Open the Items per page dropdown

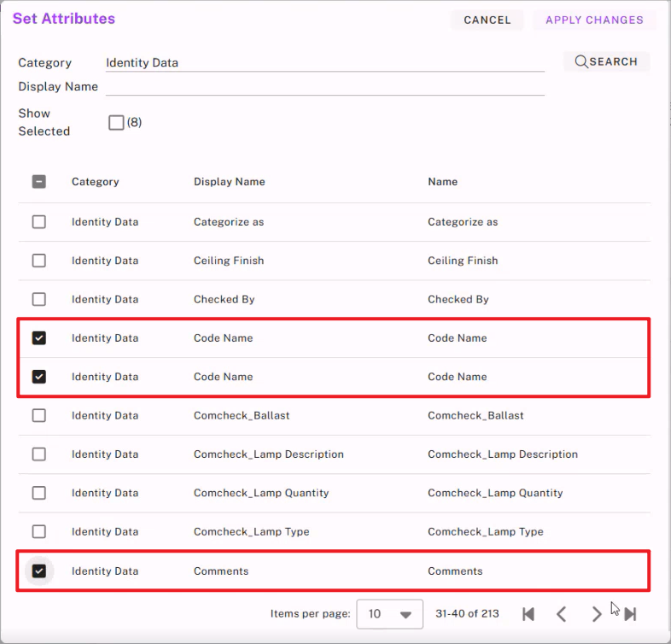tap(389, 614)
